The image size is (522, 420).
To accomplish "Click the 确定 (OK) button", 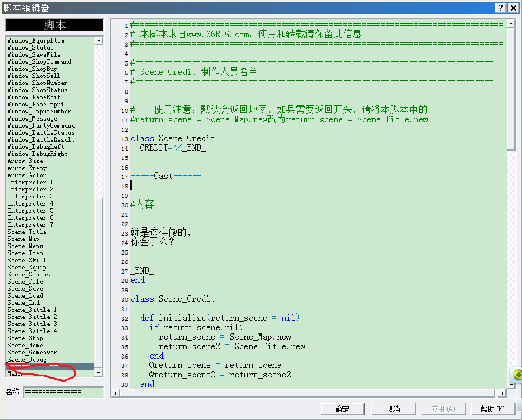I will click(342, 409).
